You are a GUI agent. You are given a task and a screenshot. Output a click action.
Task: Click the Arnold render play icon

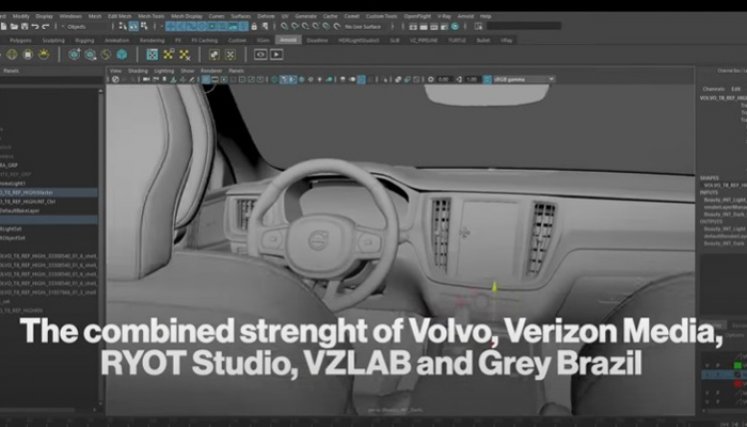coord(276,54)
